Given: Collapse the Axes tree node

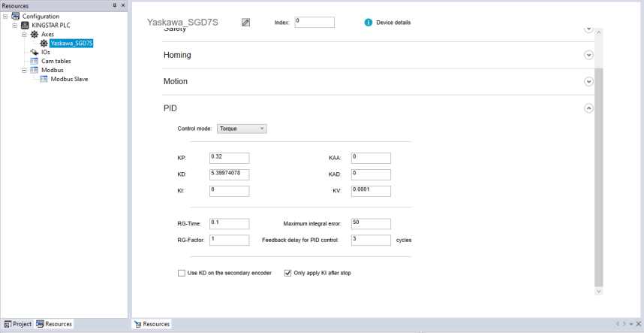Looking at the screenshot, I should pos(24,35).
